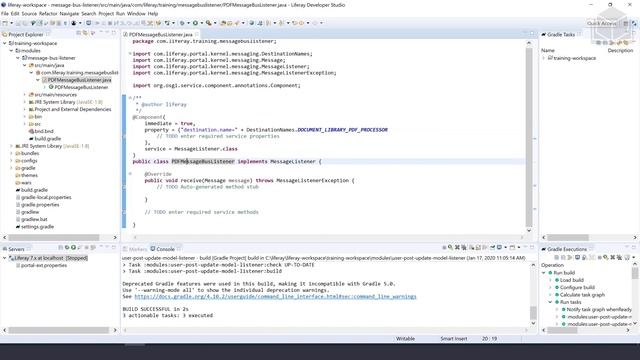
Task: Click the magnifier icon in Gradle Executions toolbar
Action: [x=605, y=257]
